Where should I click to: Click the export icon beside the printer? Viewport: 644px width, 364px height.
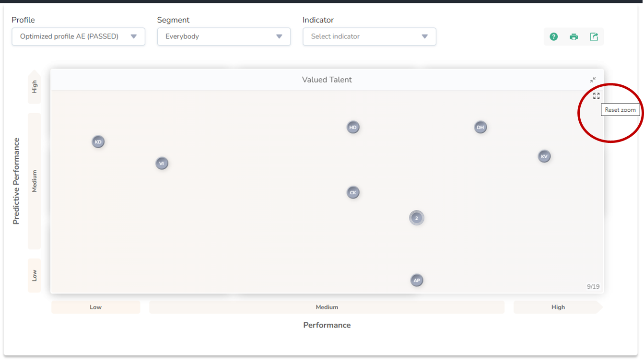[x=594, y=37]
